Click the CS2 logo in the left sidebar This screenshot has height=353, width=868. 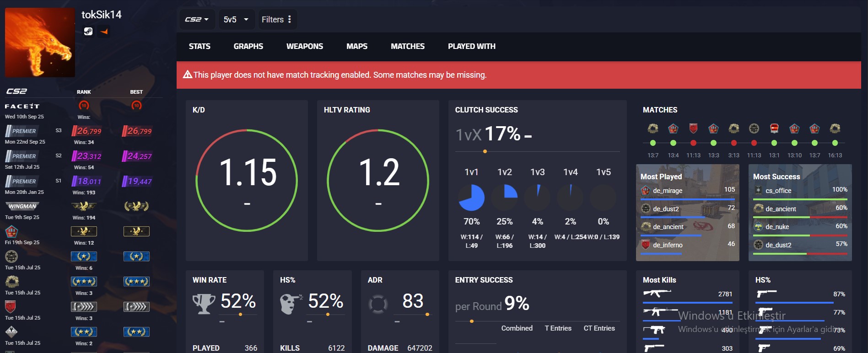(16, 91)
